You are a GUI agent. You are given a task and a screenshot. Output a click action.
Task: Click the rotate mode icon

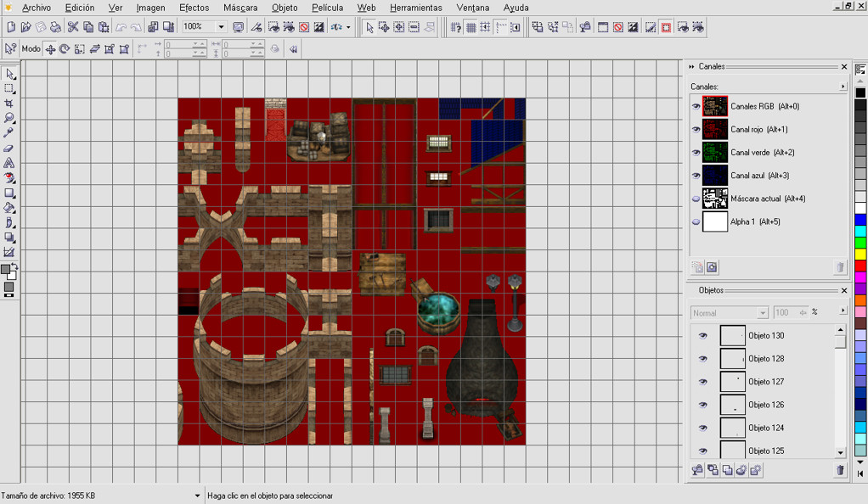click(x=65, y=48)
